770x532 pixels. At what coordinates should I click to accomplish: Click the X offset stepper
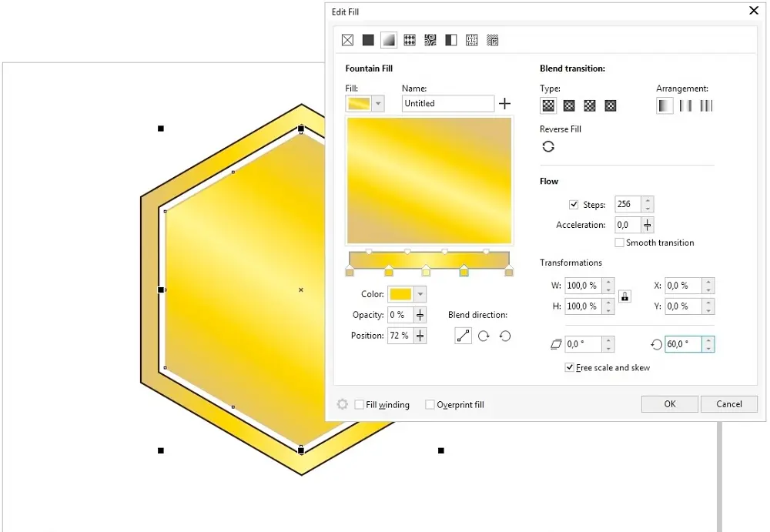pyautogui.click(x=708, y=286)
